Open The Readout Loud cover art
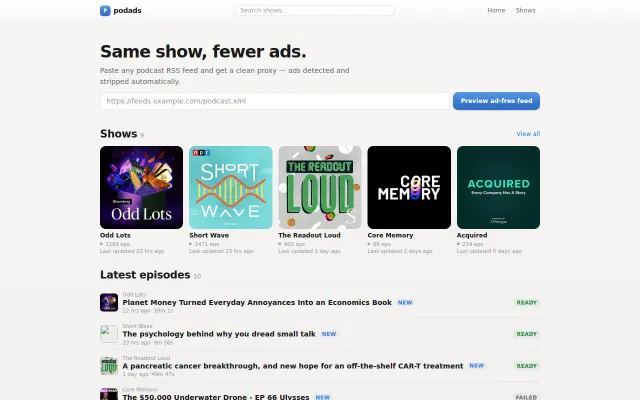 click(x=320, y=187)
